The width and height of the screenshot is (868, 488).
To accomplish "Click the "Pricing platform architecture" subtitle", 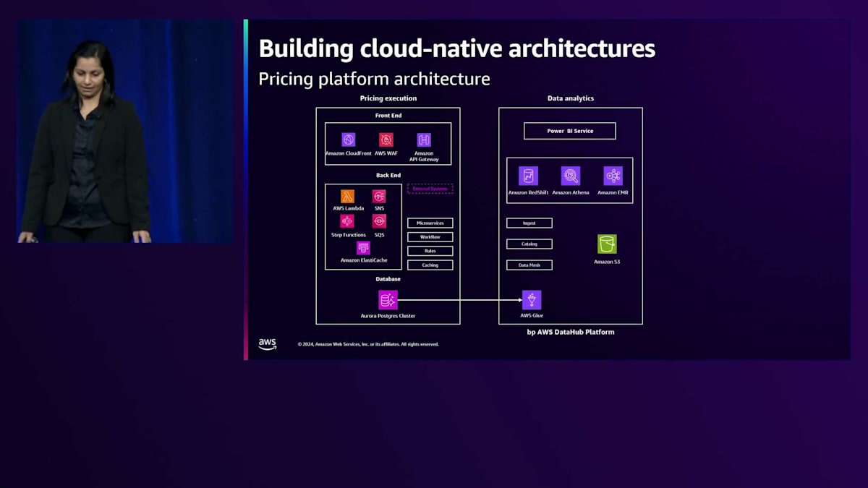I will tap(374, 79).
